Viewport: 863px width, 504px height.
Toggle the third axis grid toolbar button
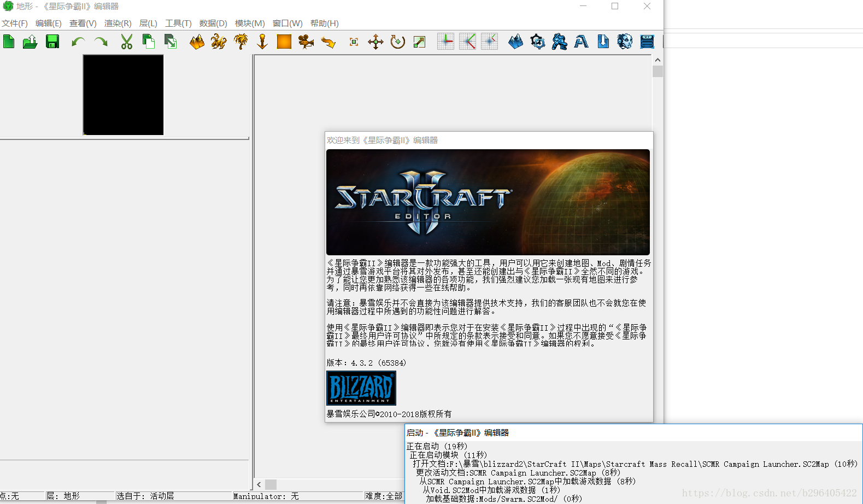click(489, 42)
